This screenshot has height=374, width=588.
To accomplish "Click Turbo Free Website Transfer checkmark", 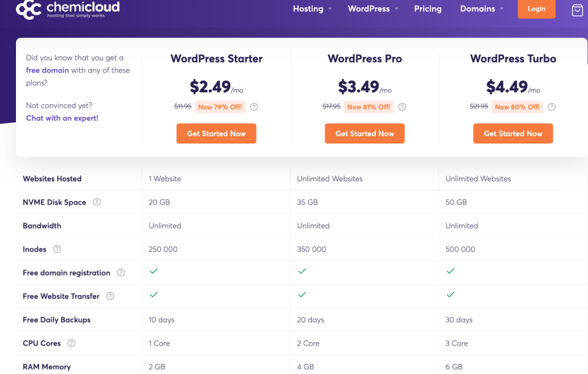I will (x=450, y=294).
